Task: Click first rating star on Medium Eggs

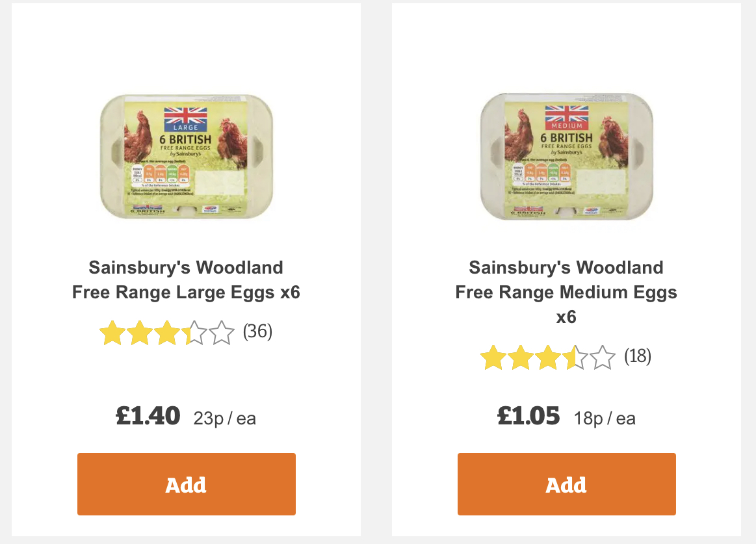Action: [493, 358]
